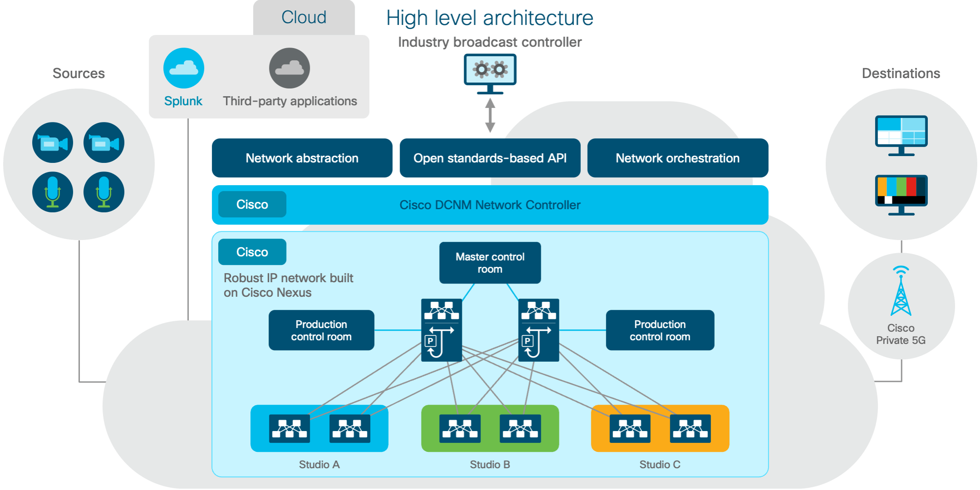
Task: Click the Cisco badge above Nexus text
Action: tap(252, 252)
